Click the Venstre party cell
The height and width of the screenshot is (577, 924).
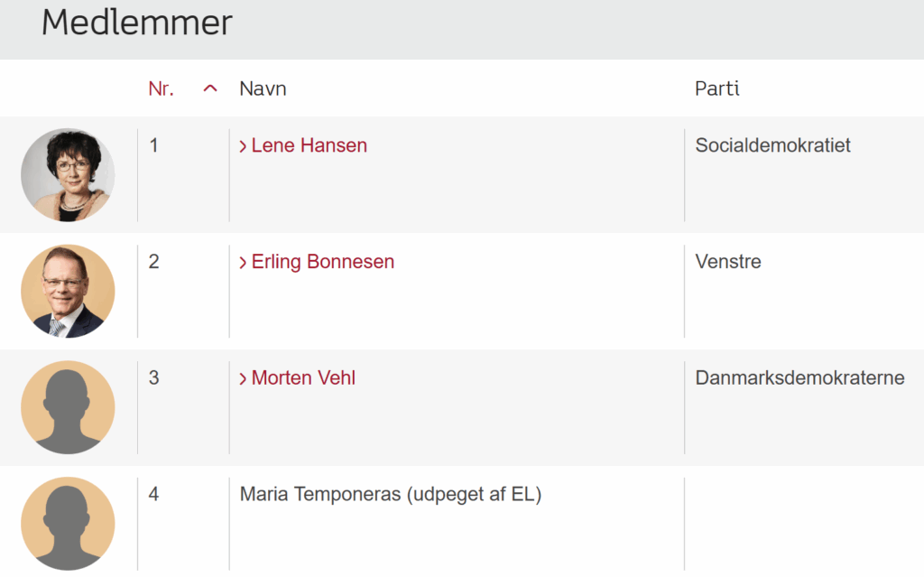pos(727,262)
